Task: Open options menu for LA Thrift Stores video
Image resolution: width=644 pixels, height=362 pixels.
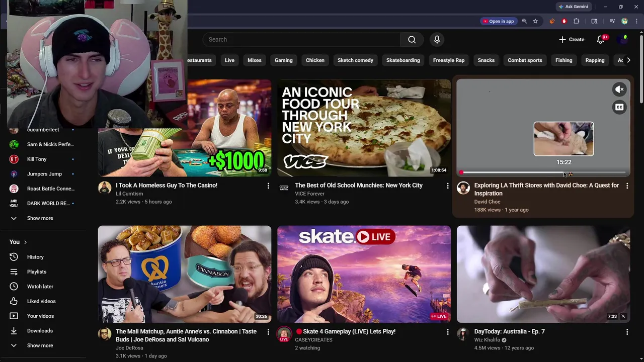Action: 627,186
